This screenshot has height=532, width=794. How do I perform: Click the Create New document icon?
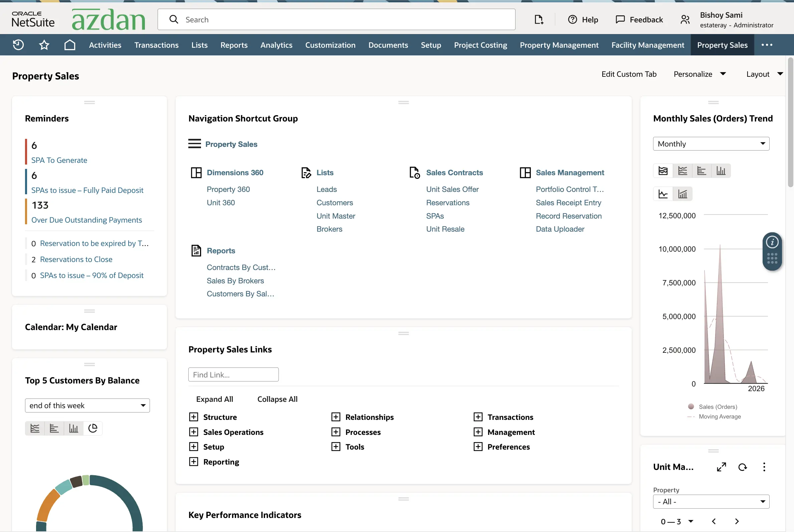(x=539, y=19)
